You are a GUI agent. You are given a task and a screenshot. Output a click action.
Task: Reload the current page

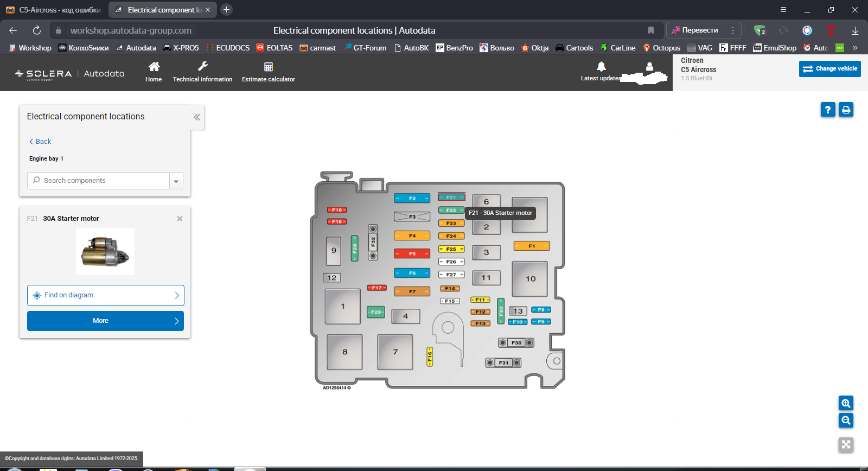coord(37,30)
